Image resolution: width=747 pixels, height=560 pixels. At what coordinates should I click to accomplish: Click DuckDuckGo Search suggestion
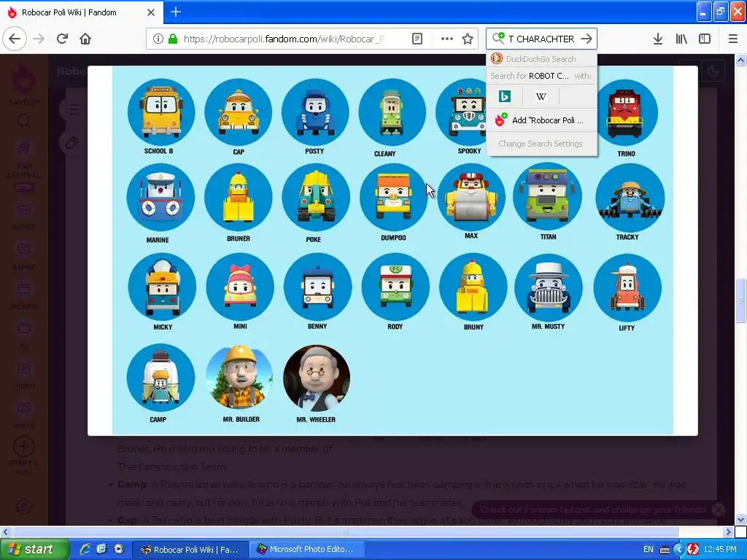pos(541,59)
